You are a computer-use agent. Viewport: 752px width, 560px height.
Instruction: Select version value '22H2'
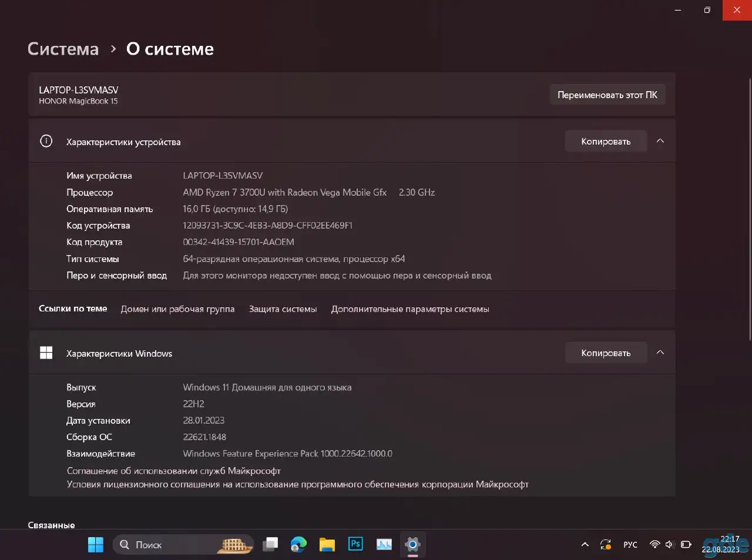tap(193, 404)
